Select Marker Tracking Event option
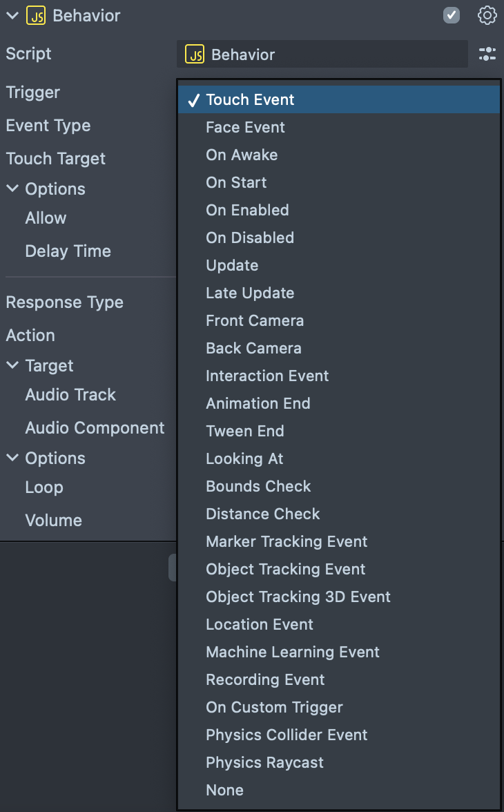 pos(287,541)
